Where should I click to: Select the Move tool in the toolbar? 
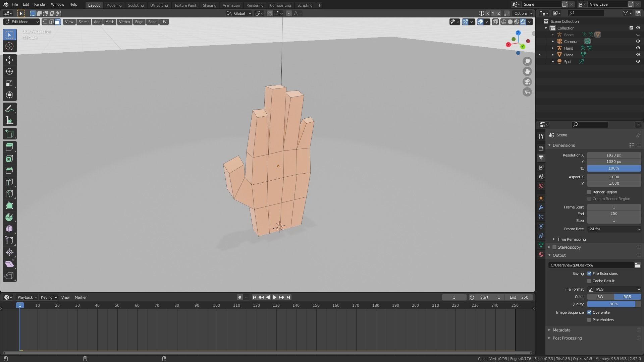tap(9, 60)
